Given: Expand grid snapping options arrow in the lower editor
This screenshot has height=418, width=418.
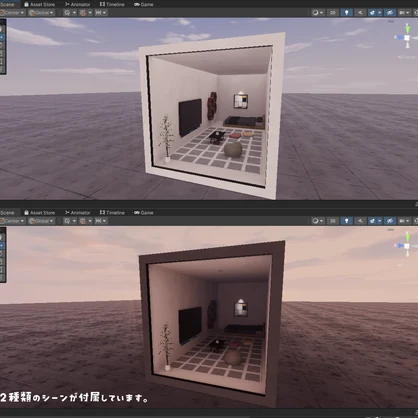Looking at the screenshot, I should pos(90,221).
